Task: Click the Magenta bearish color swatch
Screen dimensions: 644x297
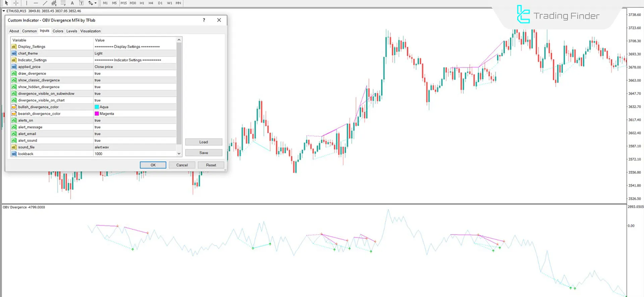Action: click(97, 114)
